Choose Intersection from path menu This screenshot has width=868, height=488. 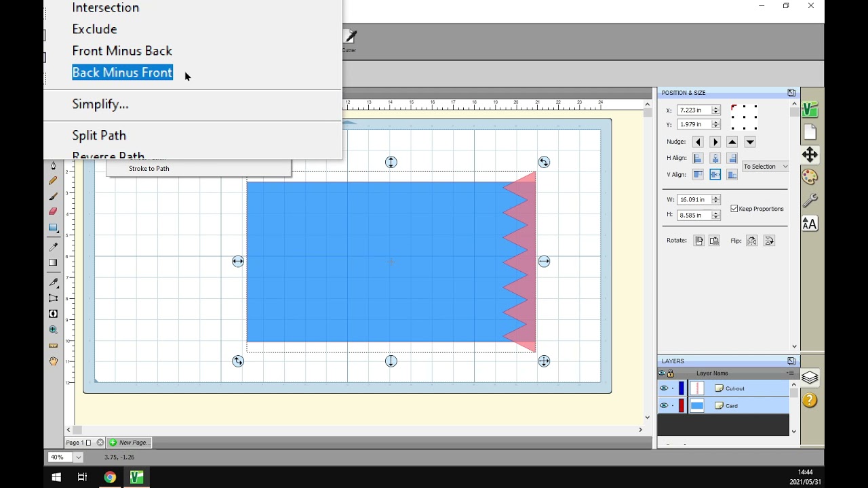point(106,7)
